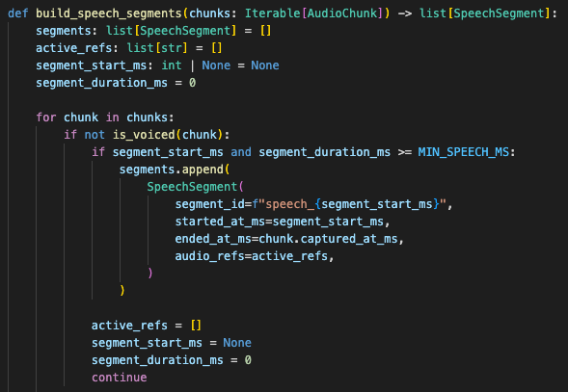This screenshot has height=392, width=568.
Task: Click the started_at_ms keyword argument
Action: (x=220, y=222)
